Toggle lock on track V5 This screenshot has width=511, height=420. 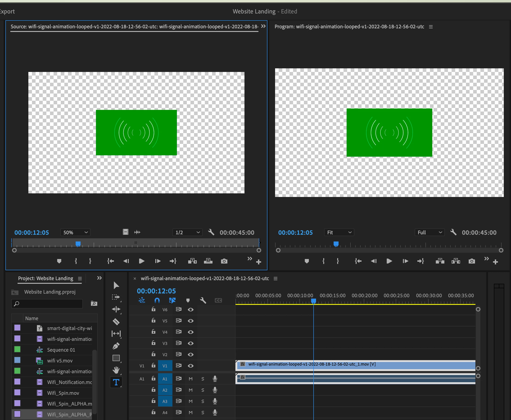(153, 321)
